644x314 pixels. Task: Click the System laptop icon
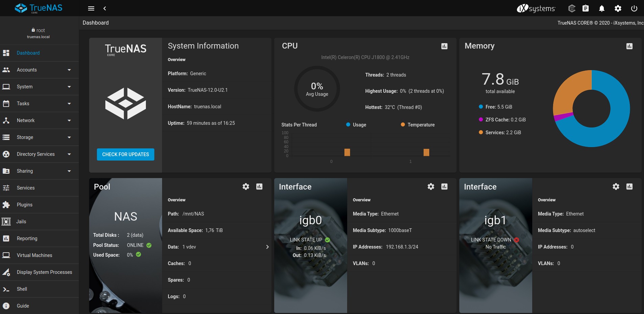6,87
